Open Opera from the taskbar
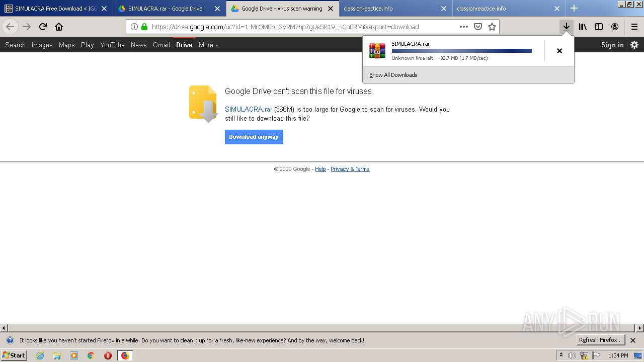 point(108,355)
